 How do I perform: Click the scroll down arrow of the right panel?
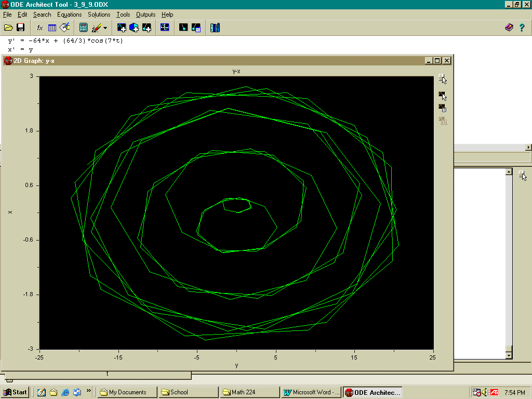pyautogui.click(x=509, y=355)
